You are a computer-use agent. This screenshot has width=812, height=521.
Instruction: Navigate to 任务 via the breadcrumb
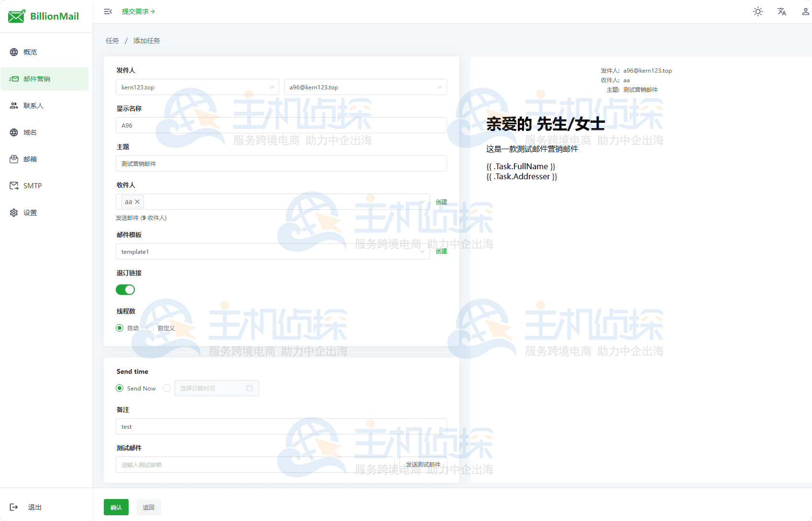coord(112,41)
